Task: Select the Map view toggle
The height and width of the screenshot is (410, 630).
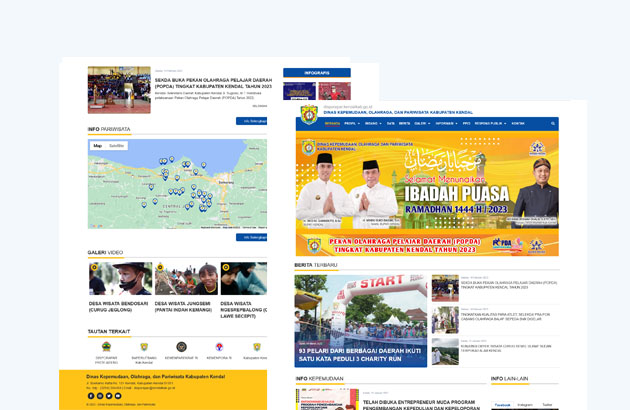Action: coord(98,146)
